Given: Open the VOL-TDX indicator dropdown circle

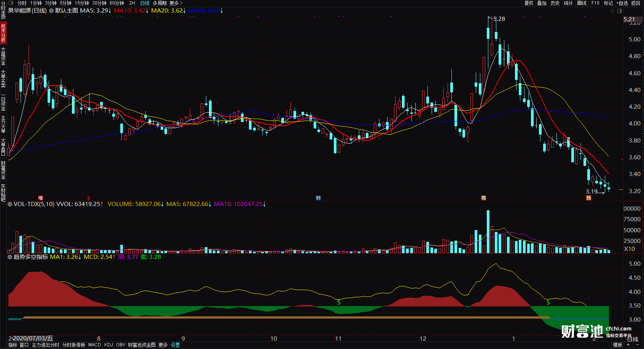Looking at the screenshot, I should click(x=10, y=204).
